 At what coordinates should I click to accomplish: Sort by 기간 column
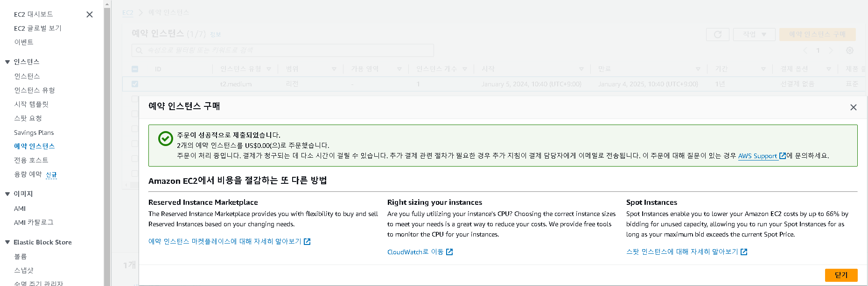click(x=763, y=69)
